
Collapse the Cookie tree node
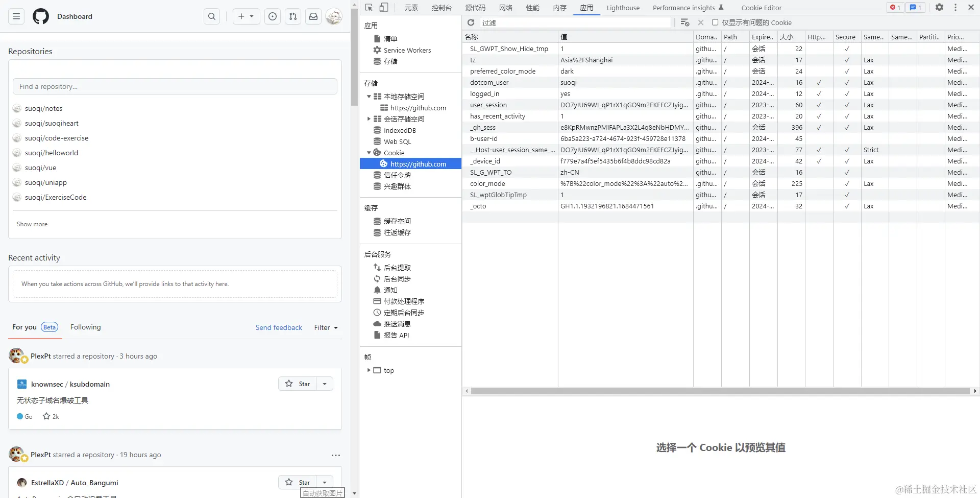coord(369,153)
